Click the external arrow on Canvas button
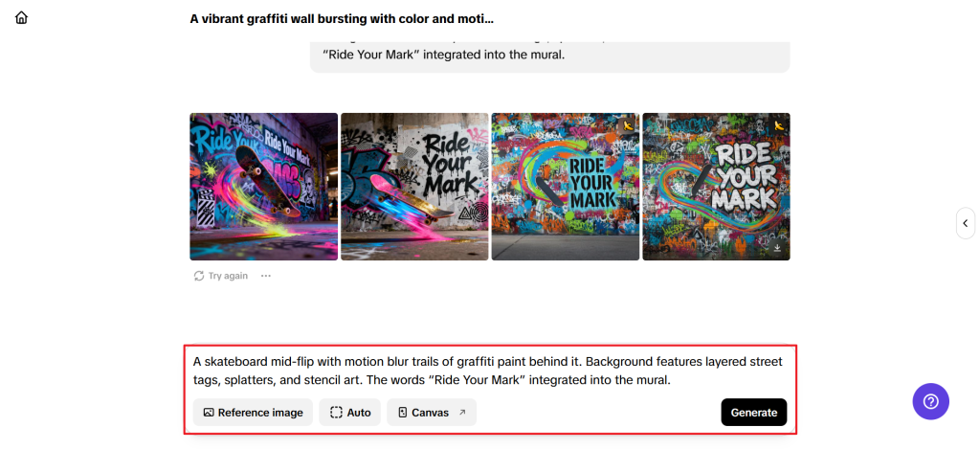The height and width of the screenshot is (450, 980). [463, 413]
